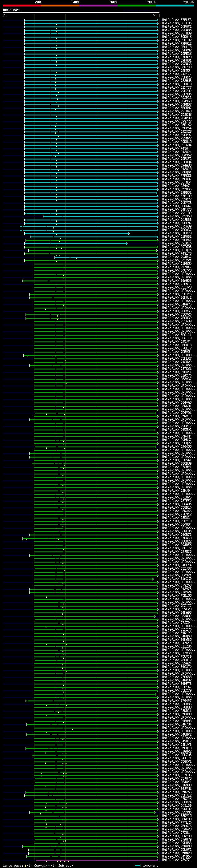Pick the row label UniRef100_Q2XTC7

coord(176,88)
